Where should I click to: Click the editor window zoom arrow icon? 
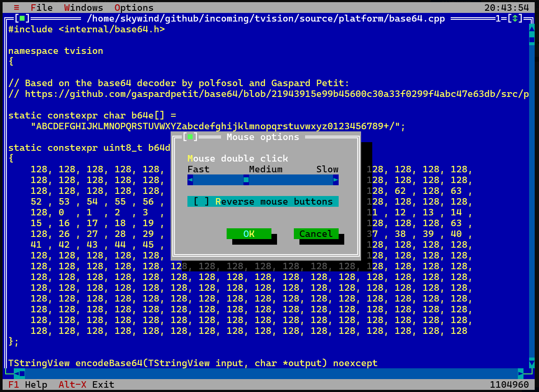click(x=514, y=19)
